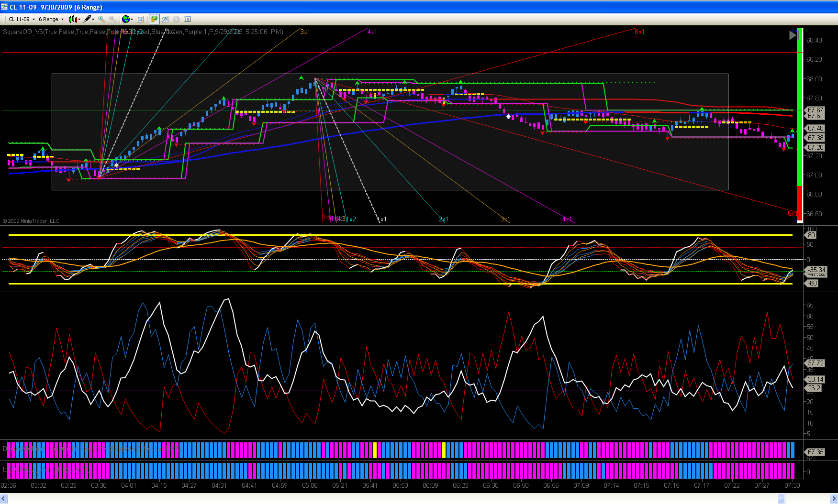The height and width of the screenshot is (504, 838).
Task: Click the 37.72 value marker
Action: [x=816, y=363]
